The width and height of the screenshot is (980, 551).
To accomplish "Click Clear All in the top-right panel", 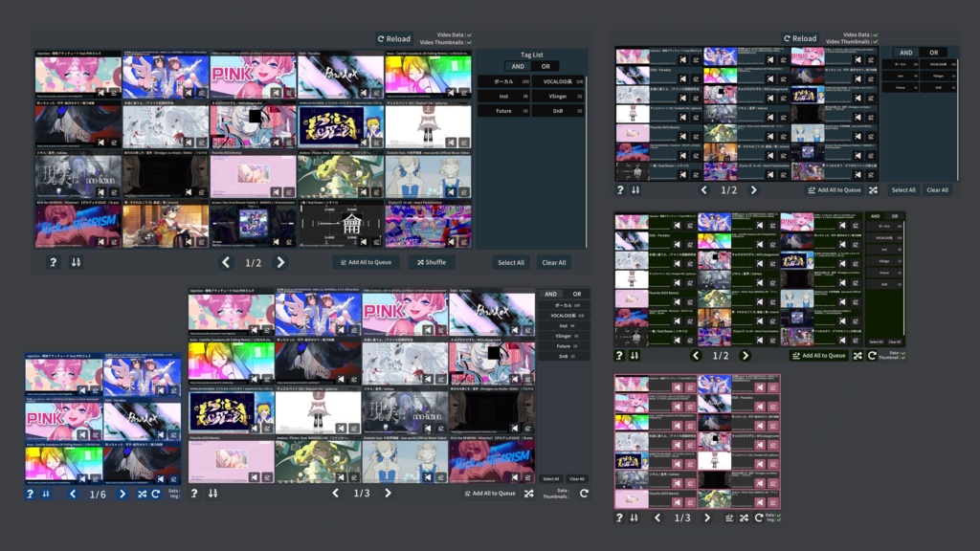I will (937, 190).
